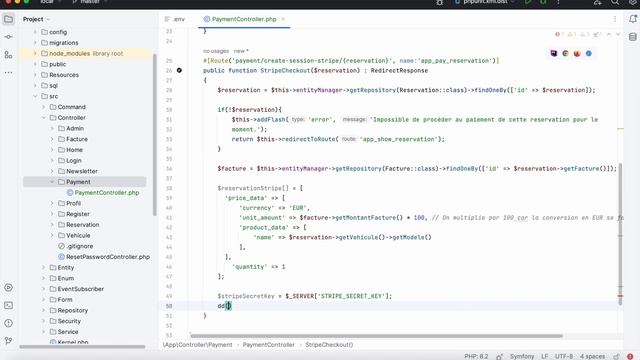Open the Terminal tool window
Viewport: 640px width, 360px height.
tap(8, 305)
